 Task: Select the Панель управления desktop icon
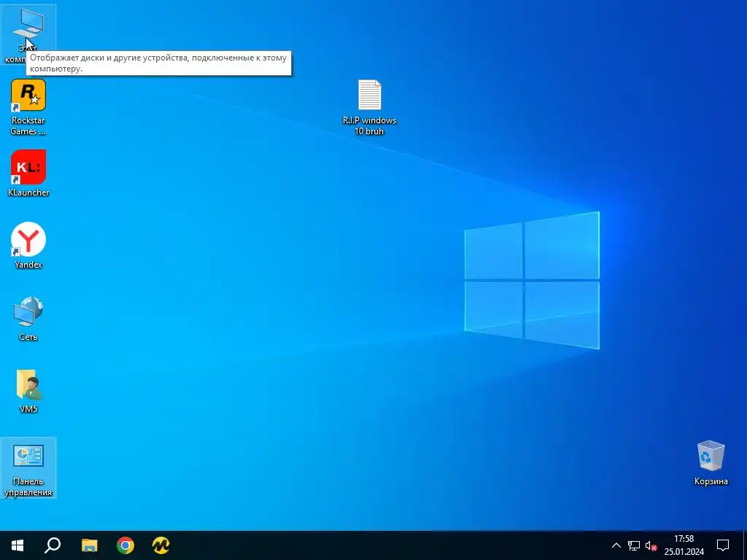pyautogui.click(x=28, y=468)
